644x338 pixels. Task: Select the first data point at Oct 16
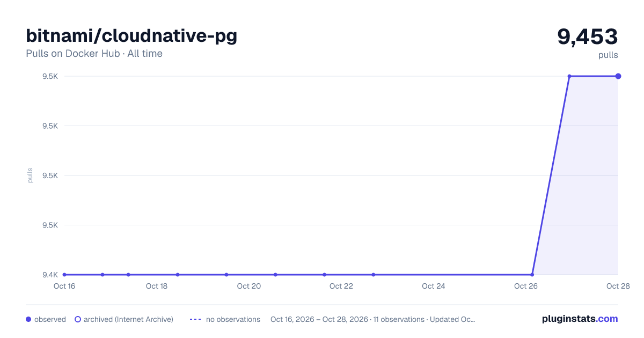(64, 275)
